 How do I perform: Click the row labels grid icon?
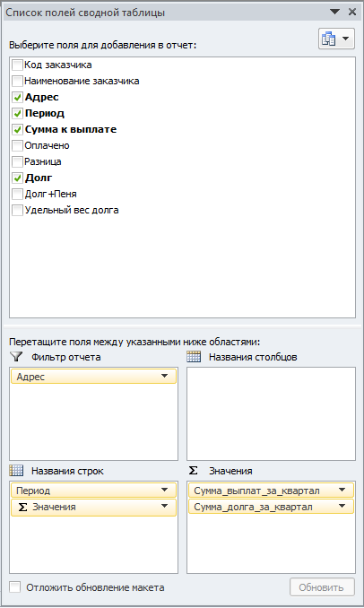pyautogui.click(x=16, y=470)
